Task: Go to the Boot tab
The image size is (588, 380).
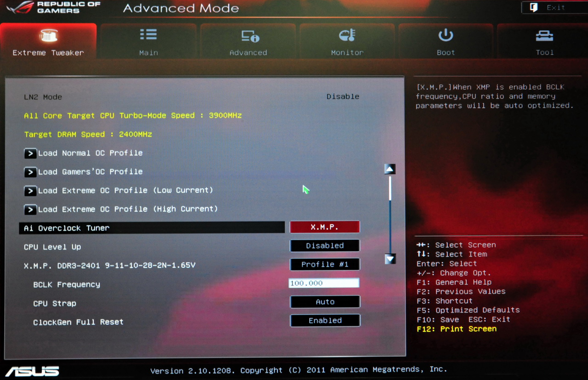Action: 446,41
